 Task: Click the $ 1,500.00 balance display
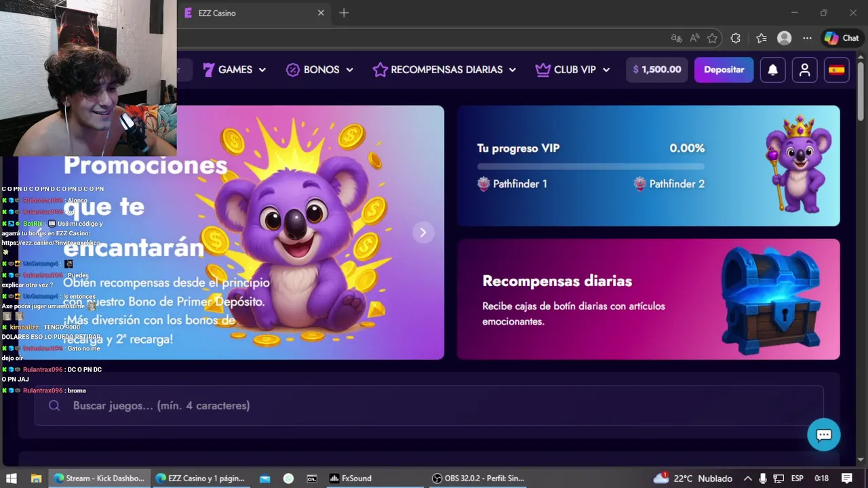click(x=657, y=70)
